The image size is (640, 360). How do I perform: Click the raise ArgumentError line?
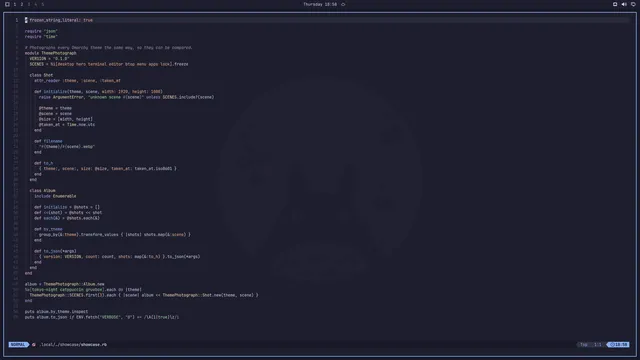(126, 97)
